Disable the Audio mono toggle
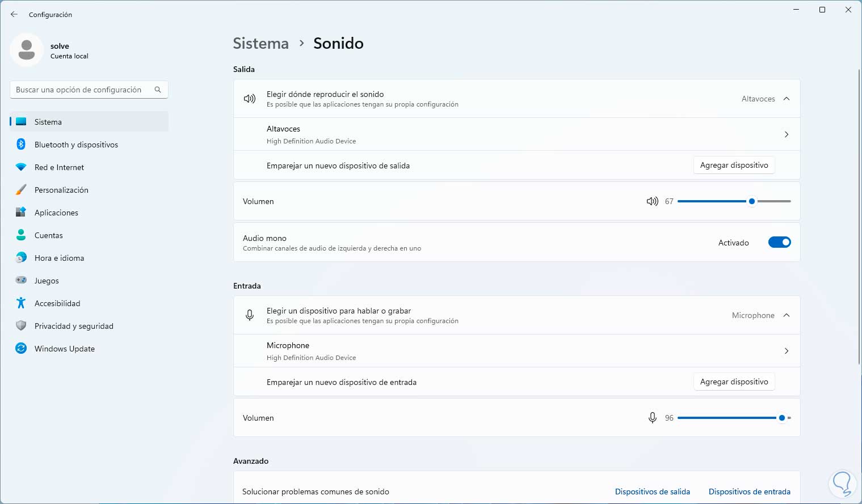 [x=779, y=243]
